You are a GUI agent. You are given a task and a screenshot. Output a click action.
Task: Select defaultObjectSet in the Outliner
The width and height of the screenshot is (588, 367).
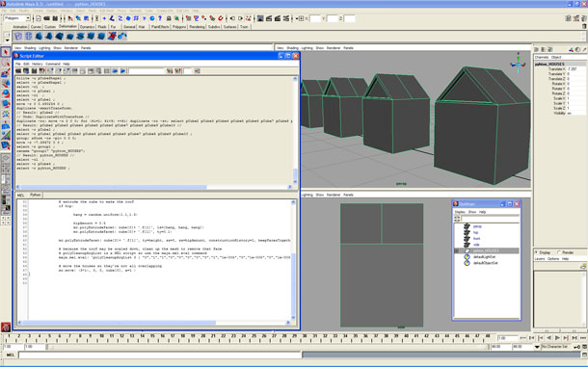pyautogui.click(x=485, y=263)
